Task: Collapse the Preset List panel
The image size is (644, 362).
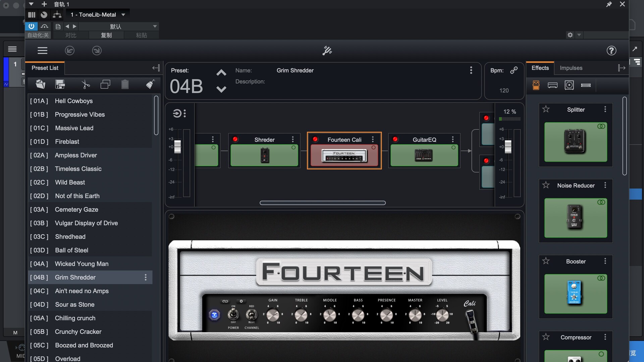Action: 156,68
